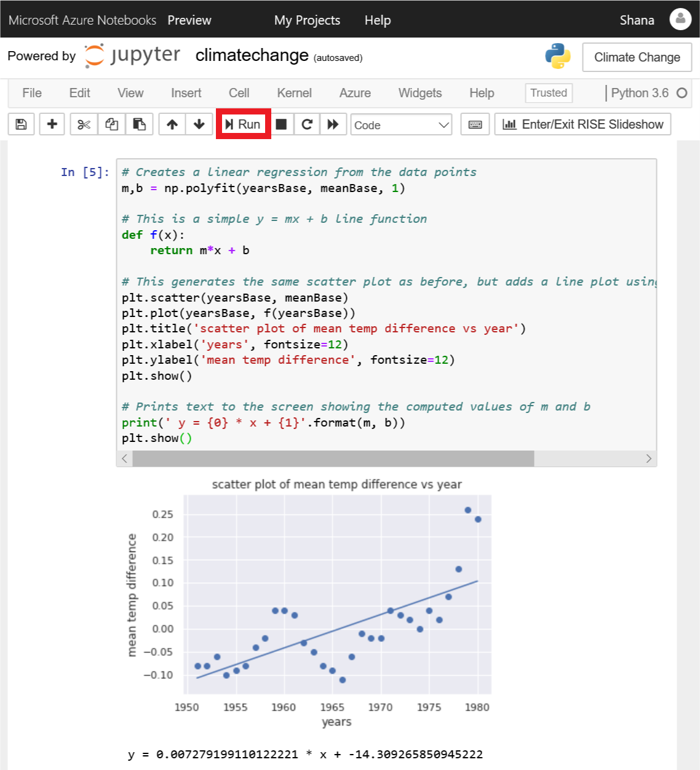Click the plt.title code line
Screen dimensions: 700x770
pos(324,329)
